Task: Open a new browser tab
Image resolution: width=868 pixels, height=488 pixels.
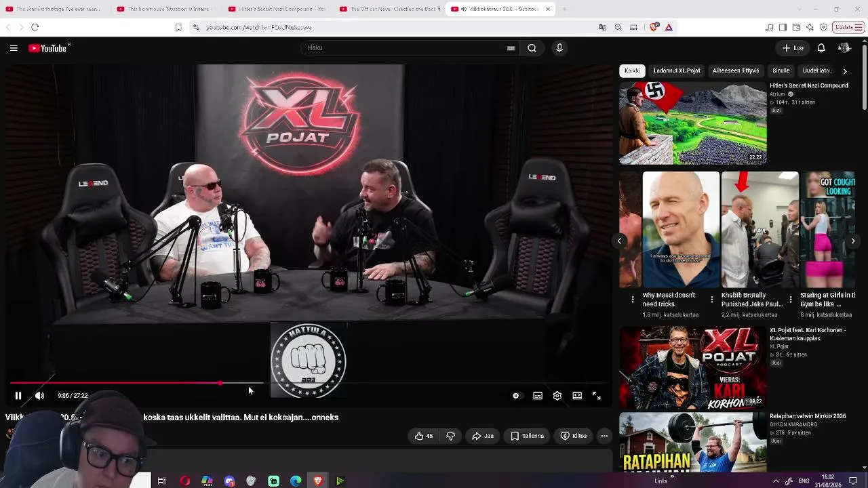Action: point(564,9)
